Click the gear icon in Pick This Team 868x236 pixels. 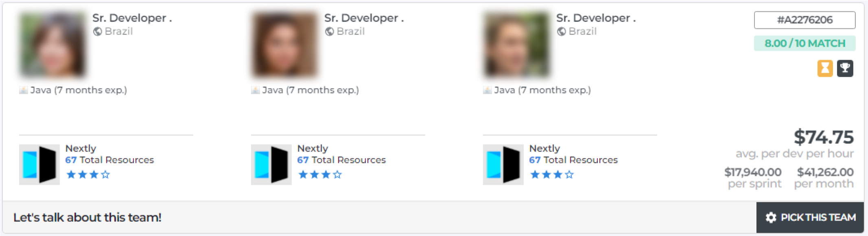click(x=771, y=218)
